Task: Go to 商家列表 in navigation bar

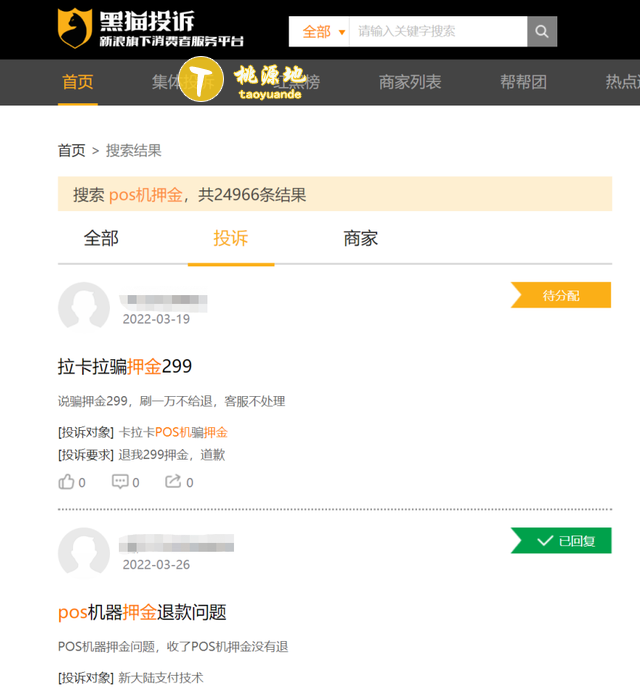Action: (410, 82)
